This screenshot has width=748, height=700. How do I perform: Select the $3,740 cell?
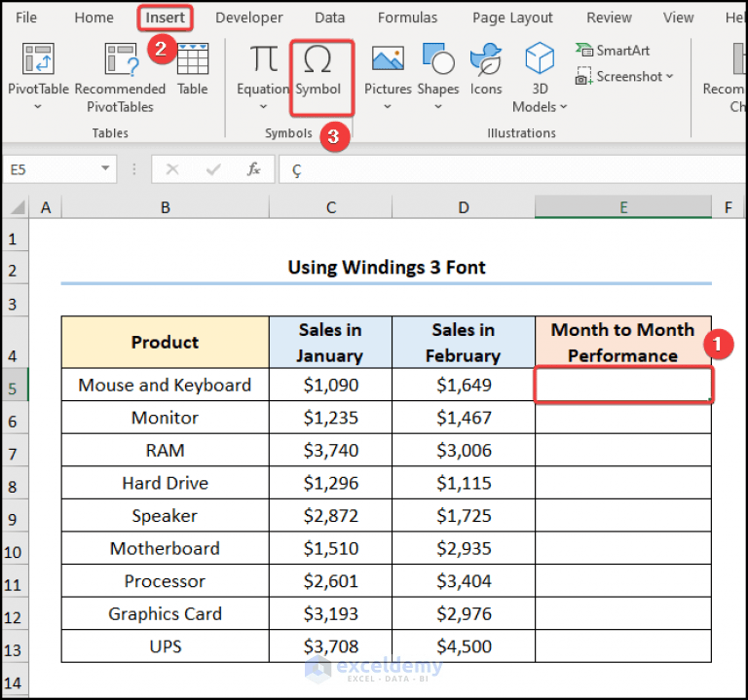click(x=330, y=450)
